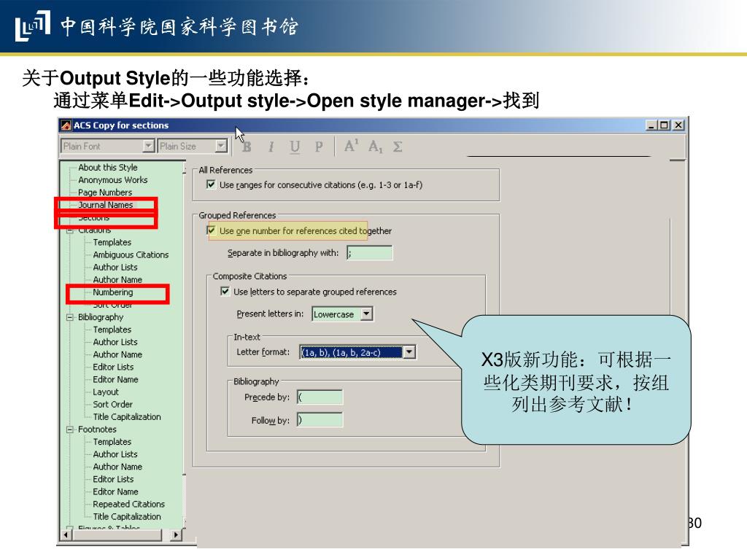Image resolution: width=747 pixels, height=560 pixels.
Task: Select Journal Names tree item
Action: (106, 205)
